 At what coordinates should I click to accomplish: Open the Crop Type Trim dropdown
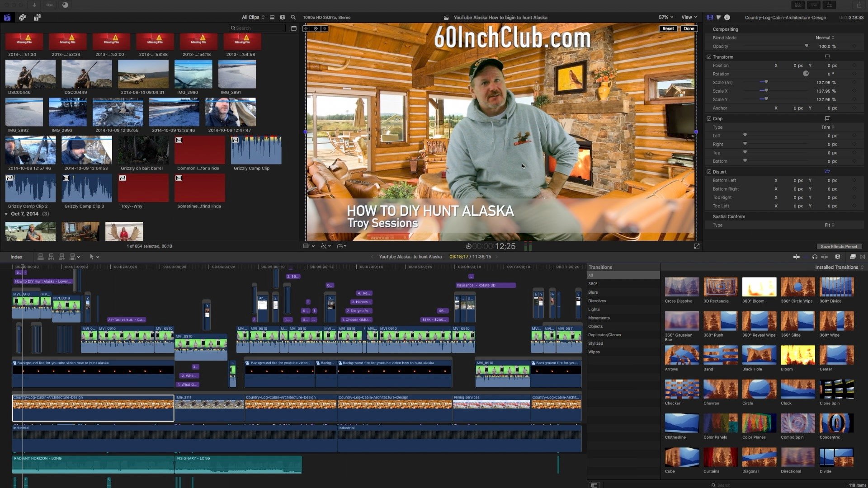click(x=827, y=127)
